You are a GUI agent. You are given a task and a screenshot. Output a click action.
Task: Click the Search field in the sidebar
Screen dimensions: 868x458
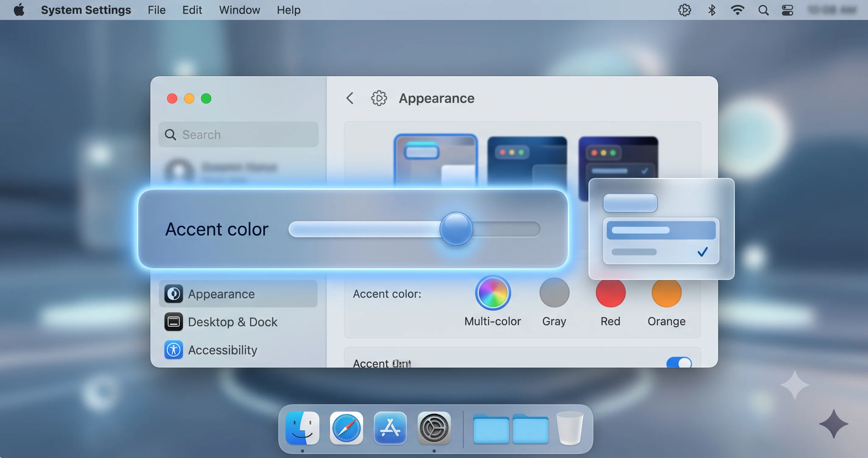(238, 134)
